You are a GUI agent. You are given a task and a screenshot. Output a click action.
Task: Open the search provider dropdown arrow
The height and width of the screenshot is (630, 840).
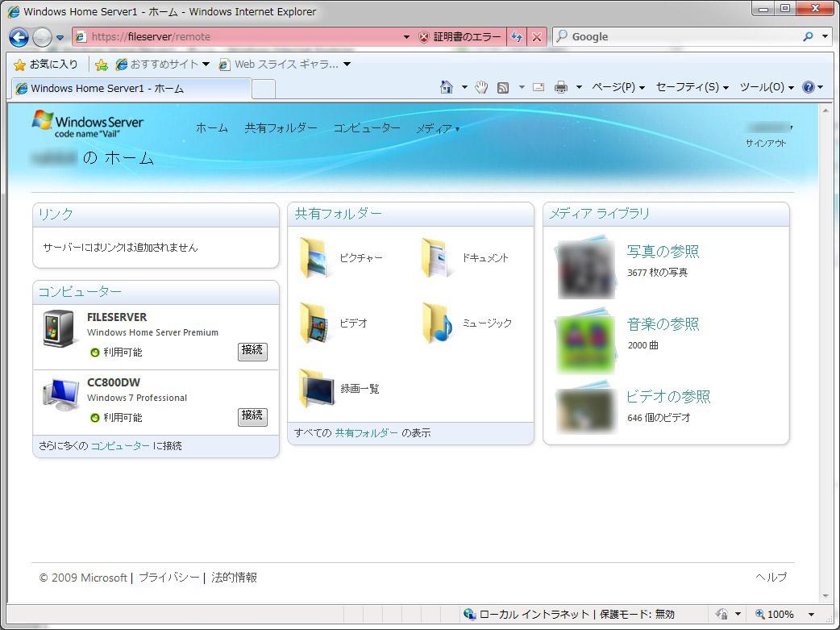coord(825,36)
